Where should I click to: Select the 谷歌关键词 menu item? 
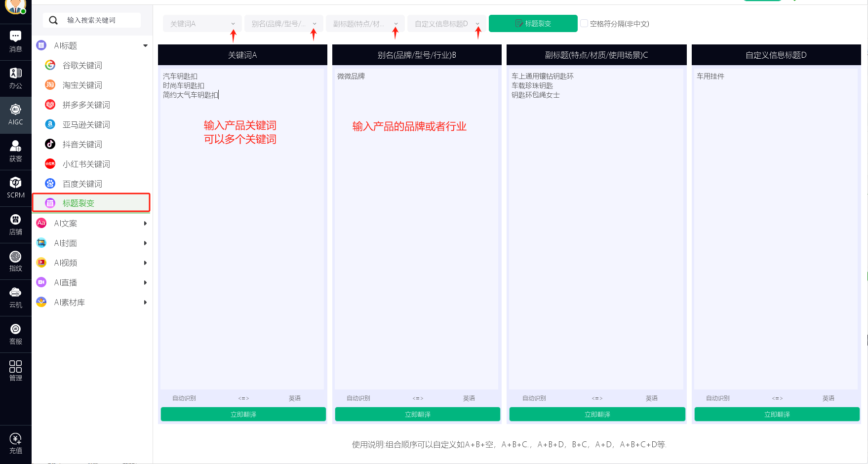pyautogui.click(x=91, y=65)
